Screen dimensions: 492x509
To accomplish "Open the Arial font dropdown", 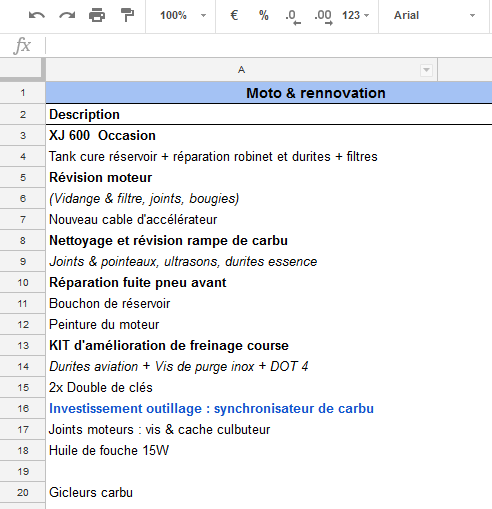I will [x=434, y=15].
